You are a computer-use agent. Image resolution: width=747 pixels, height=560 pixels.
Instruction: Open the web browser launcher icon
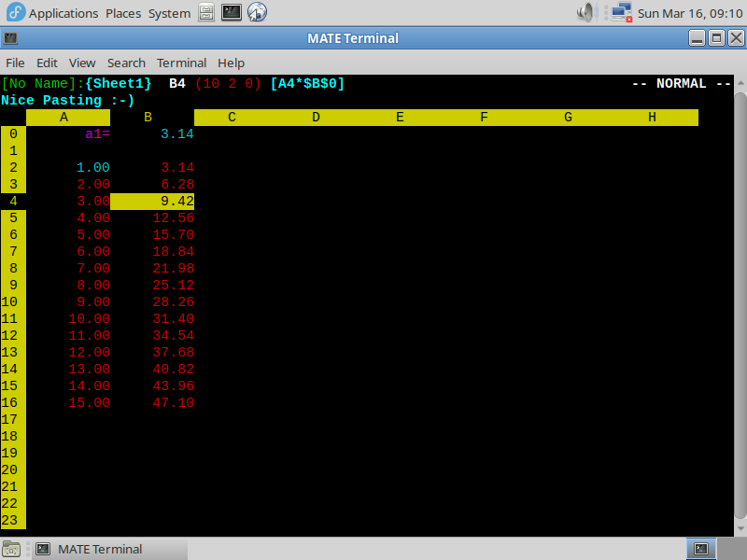pos(257,13)
